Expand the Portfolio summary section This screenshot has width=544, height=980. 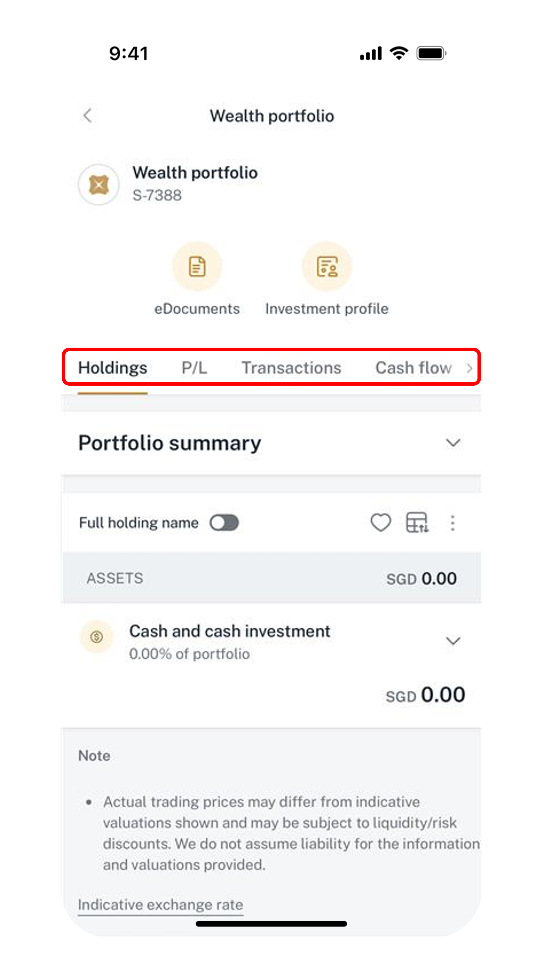[453, 443]
